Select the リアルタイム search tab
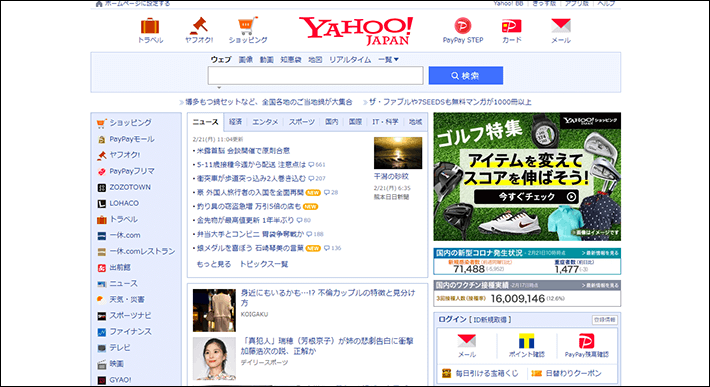 click(350, 59)
